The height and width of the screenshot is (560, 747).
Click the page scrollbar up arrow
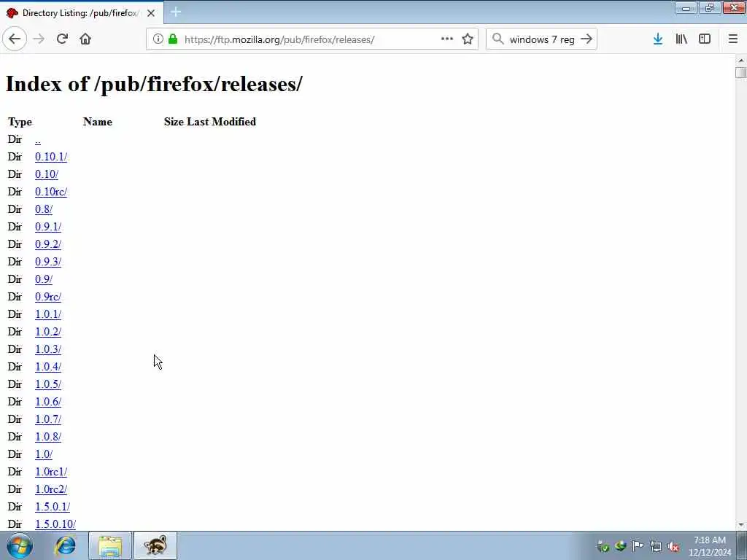(x=741, y=61)
